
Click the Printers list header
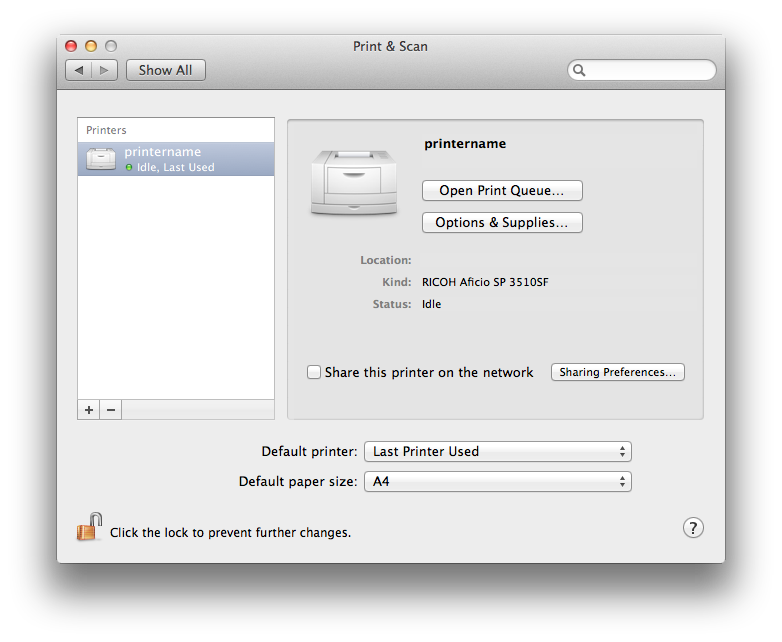click(x=106, y=130)
